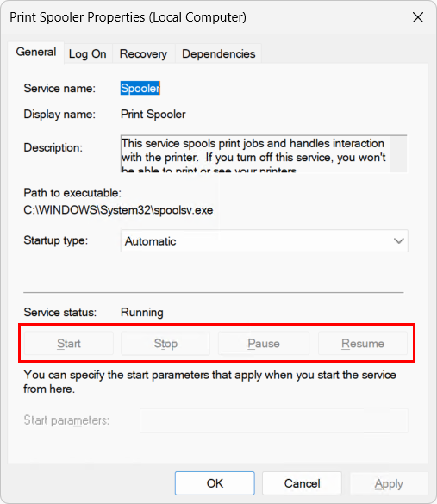The width and height of the screenshot is (437, 504).
Task: Pause the Print Spooler service
Action: 264,344
